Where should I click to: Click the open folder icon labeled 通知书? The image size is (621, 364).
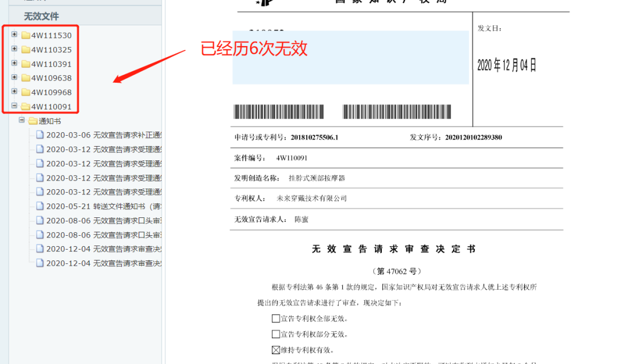coord(32,121)
